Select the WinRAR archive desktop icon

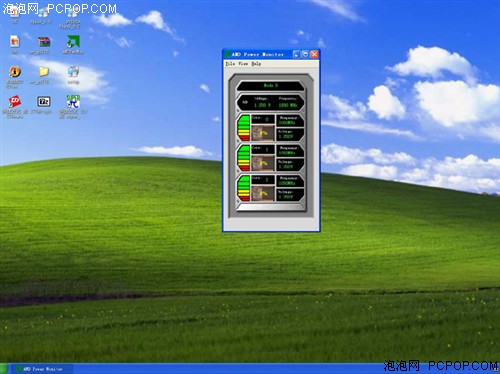[x=43, y=45]
